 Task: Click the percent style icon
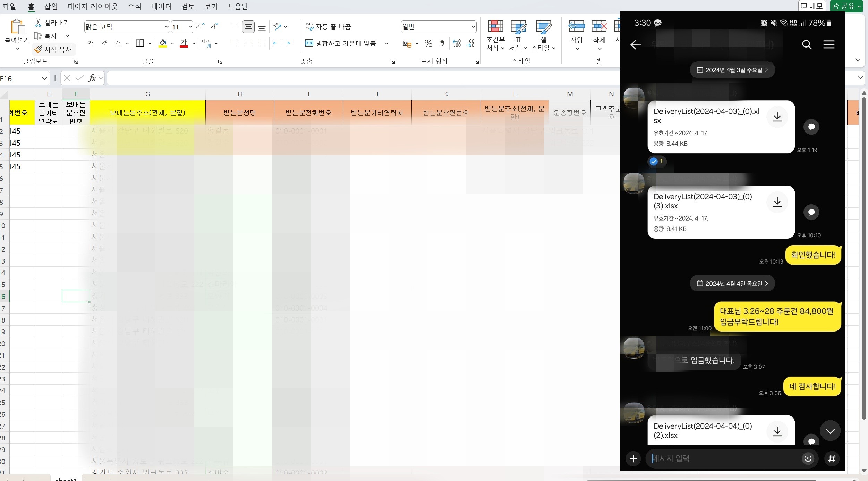click(428, 43)
